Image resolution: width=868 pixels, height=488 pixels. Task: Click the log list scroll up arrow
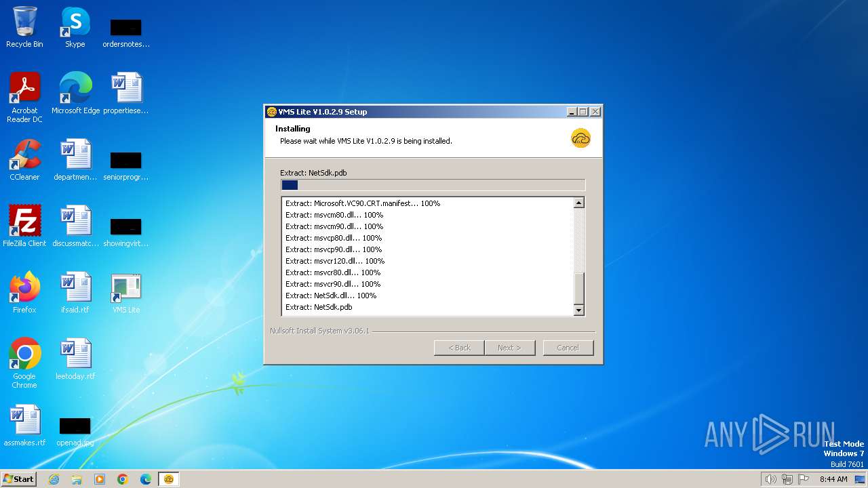[579, 203]
